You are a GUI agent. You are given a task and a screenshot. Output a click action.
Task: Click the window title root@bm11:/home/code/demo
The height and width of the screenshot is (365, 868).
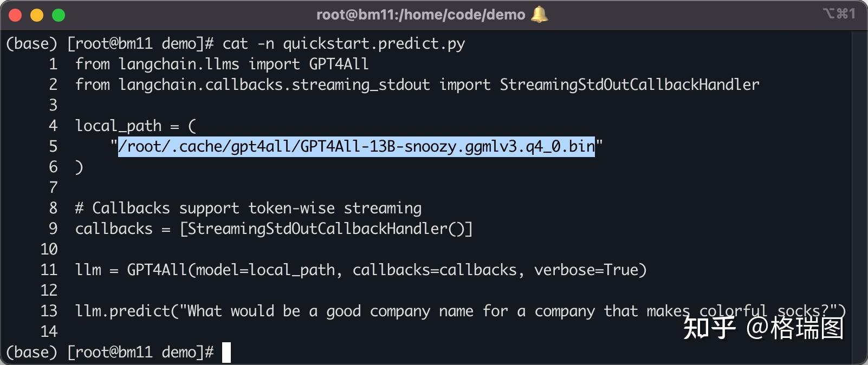(420, 15)
